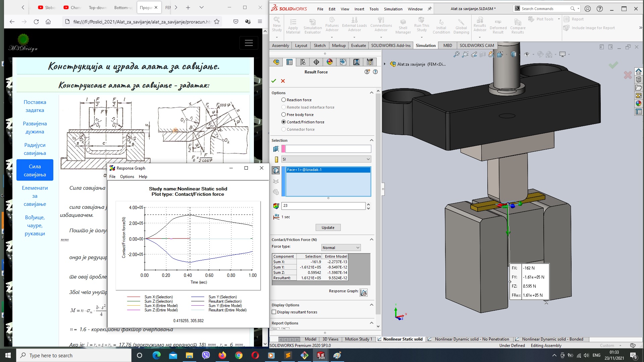Screen dimensions: 644x362
Task: Open Развијена дужина link in browser sidebar
Action: (x=35, y=128)
